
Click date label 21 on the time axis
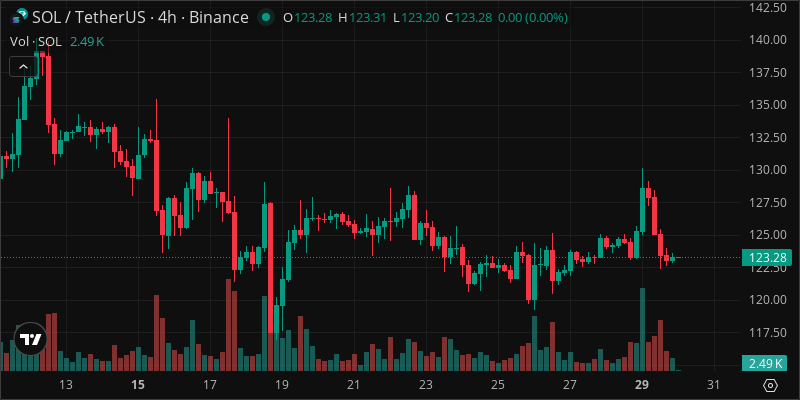tap(354, 384)
